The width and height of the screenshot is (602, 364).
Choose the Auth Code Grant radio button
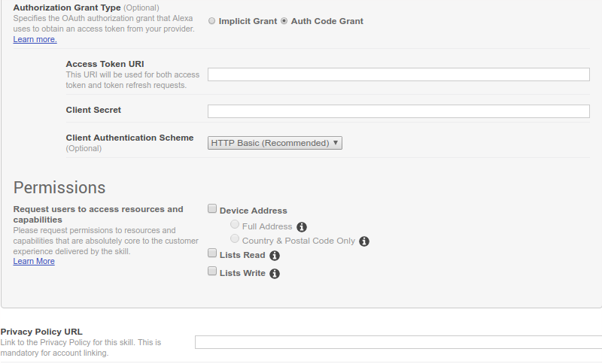click(284, 21)
